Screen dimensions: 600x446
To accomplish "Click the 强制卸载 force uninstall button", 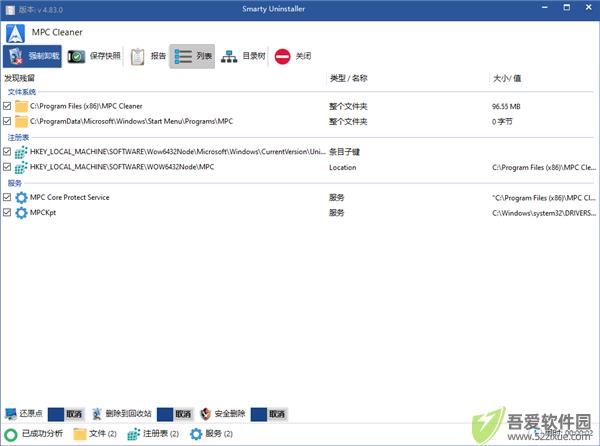I will pos(32,56).
